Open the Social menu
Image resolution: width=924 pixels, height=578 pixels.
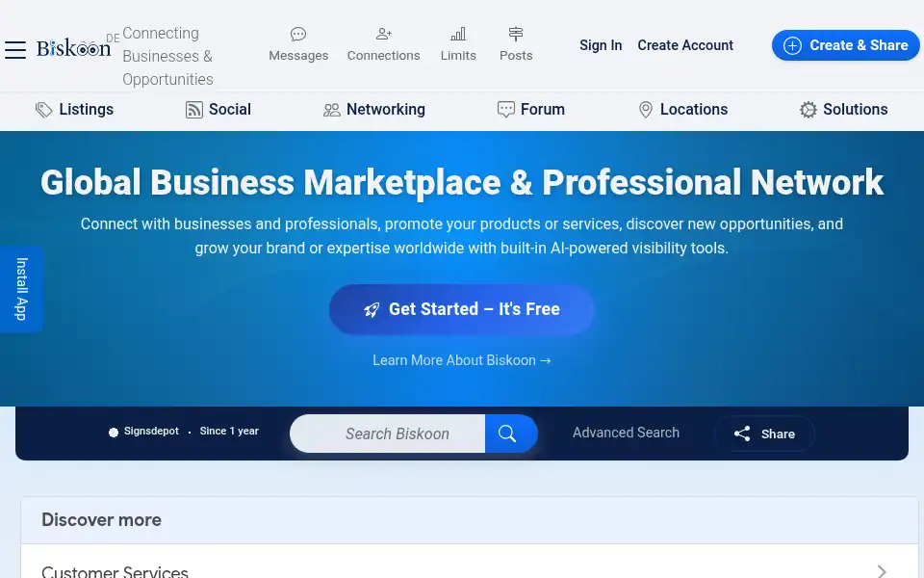218,110
